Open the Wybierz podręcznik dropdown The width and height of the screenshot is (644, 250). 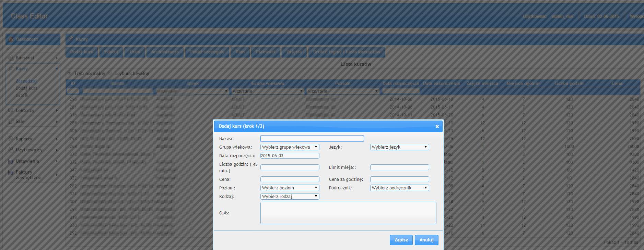[x=399, y=188]
